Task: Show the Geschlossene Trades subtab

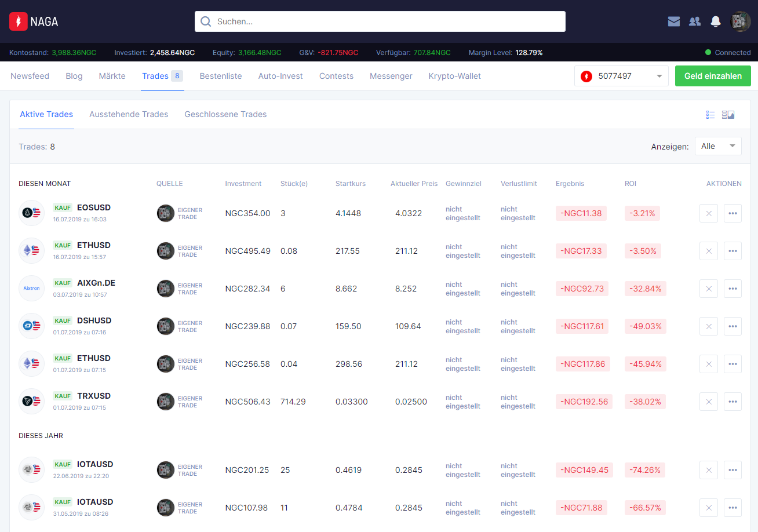Action: [x=225, y=114]
